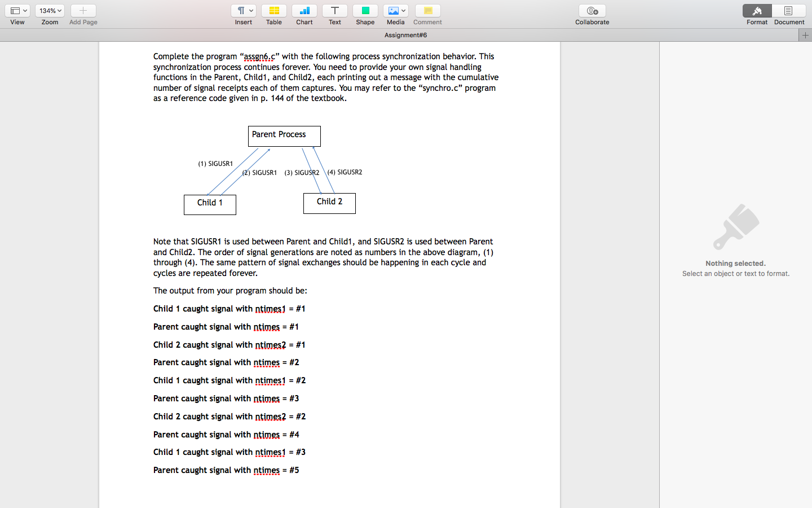This screenshot has height=508, width=812.
Task: Add a Text box from the toolbar
Action: coord(335,10)
